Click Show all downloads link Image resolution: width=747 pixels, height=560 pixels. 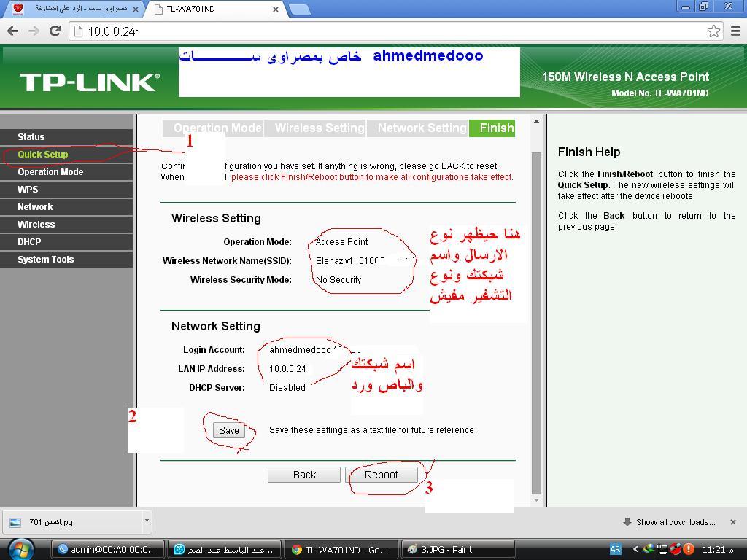click(676, 522)
